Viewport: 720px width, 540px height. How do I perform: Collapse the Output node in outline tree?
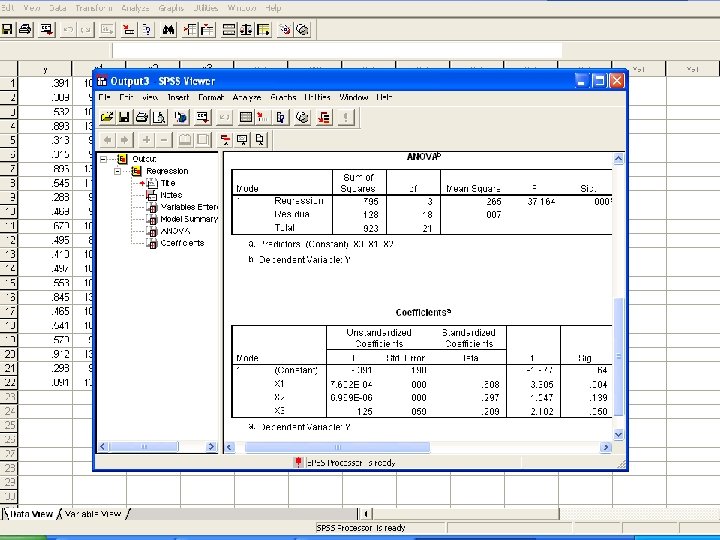pos(104,159)
